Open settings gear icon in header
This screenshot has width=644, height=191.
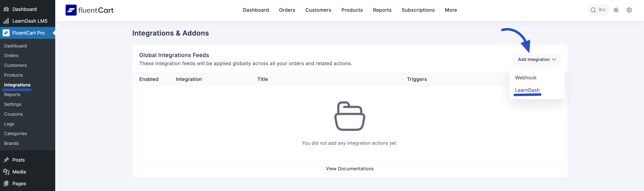629,10
